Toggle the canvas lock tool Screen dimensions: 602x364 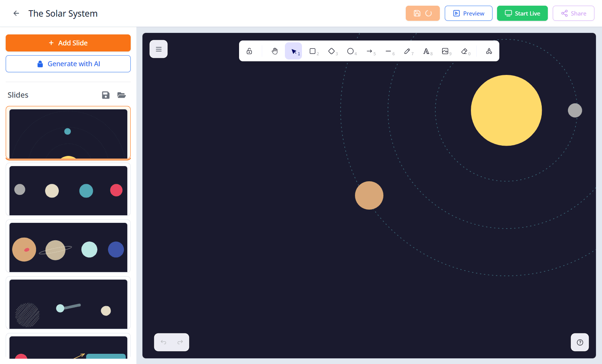(249, 51)
